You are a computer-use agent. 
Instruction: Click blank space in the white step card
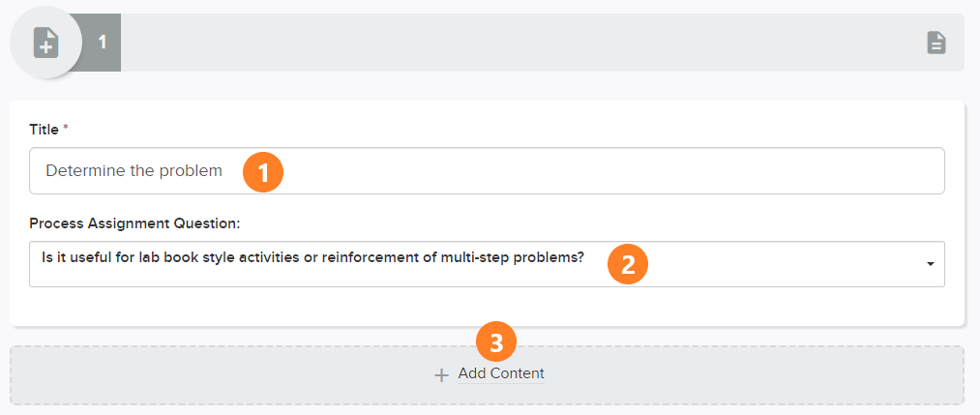pyautogui.click(x=487, y=308)
